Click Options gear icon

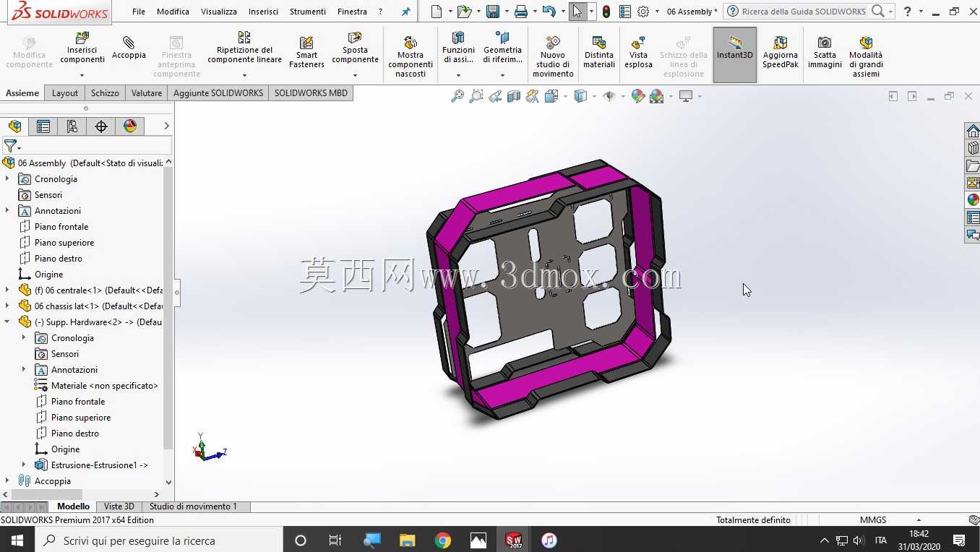pos(643,12)
